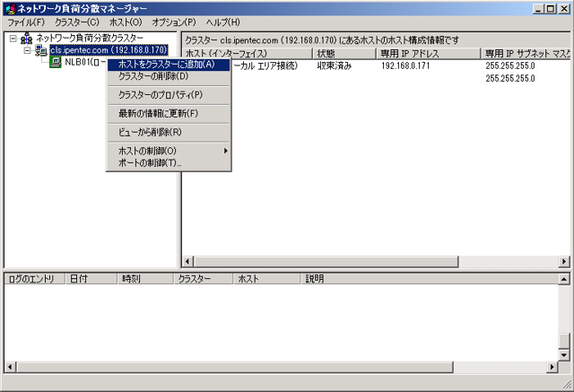
Task: Click the ホスト log column header
Action: pyautogui.click(x=267, y=279)
